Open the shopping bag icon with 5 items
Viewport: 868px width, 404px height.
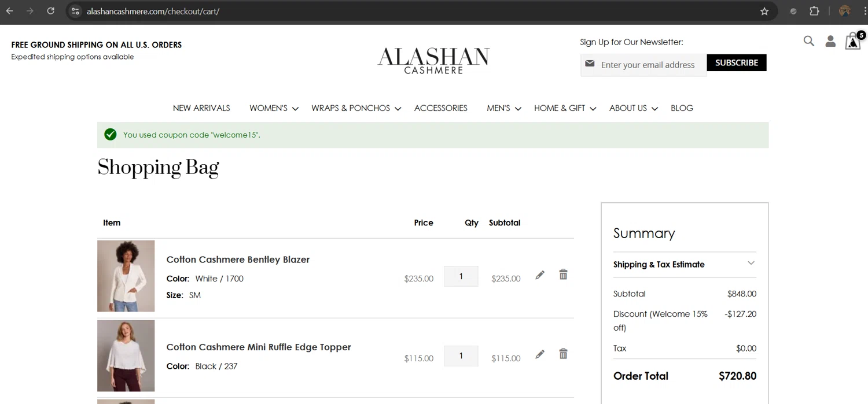tap(854, 40)
